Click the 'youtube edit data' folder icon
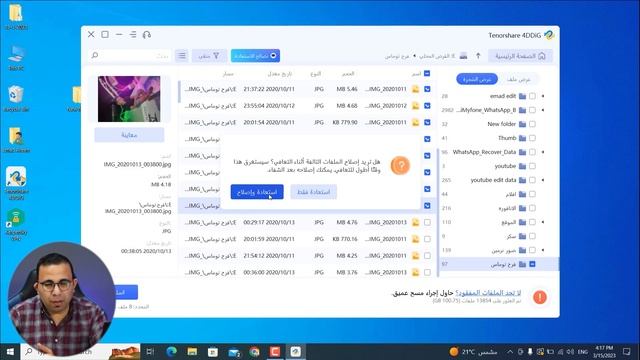The image size is (640, 360). (522, 180)
